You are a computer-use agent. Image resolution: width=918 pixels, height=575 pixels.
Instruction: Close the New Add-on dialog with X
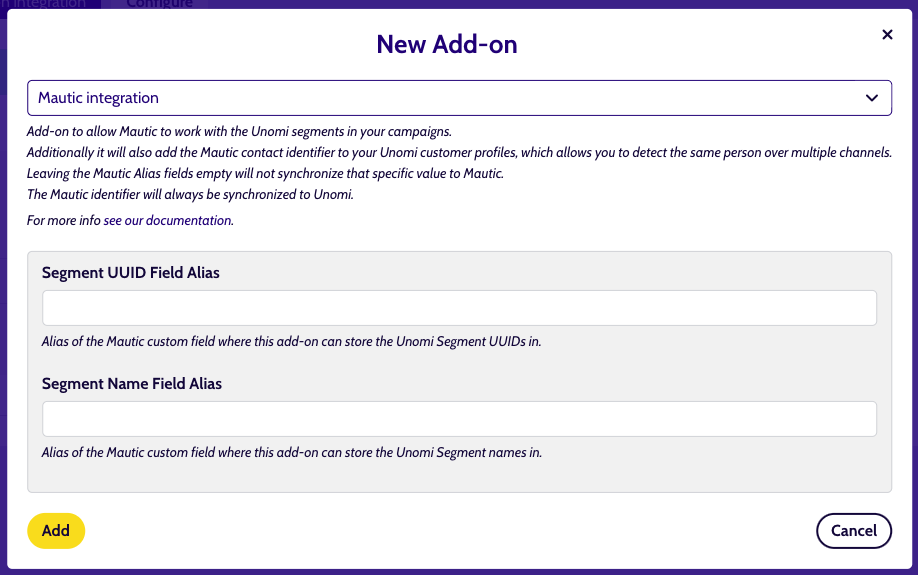click(887, 35)
